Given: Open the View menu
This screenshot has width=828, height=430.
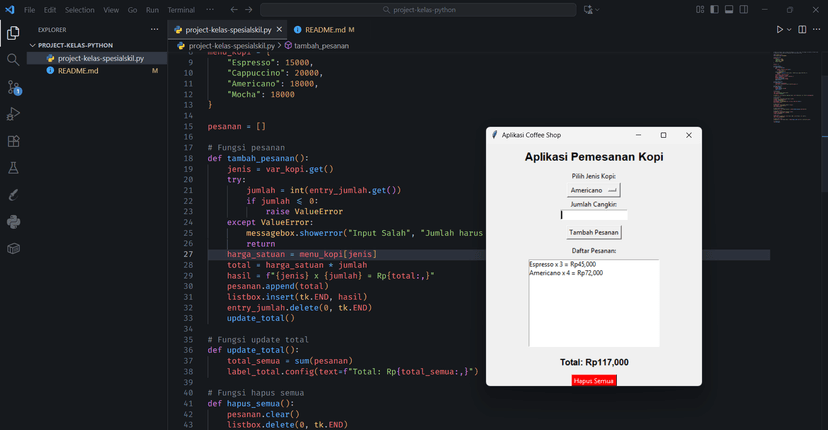Looking at the screenshot, I should (111, 10).
